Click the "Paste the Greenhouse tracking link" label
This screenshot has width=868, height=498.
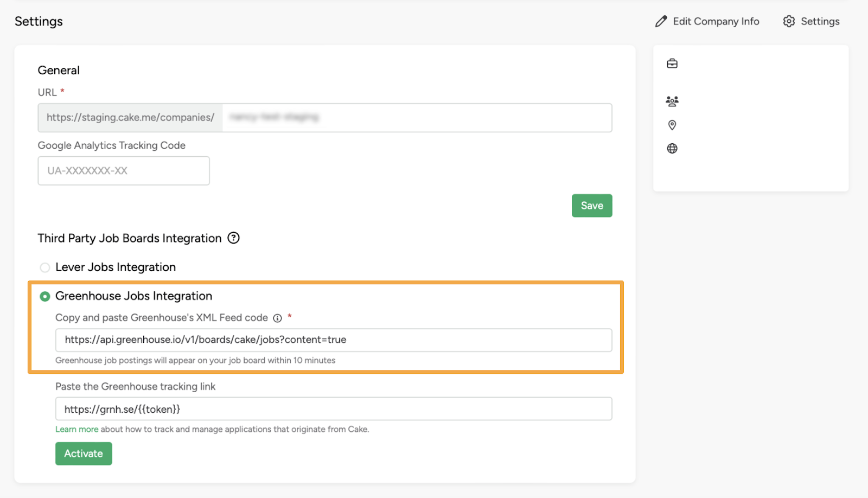tap(136, 386)
